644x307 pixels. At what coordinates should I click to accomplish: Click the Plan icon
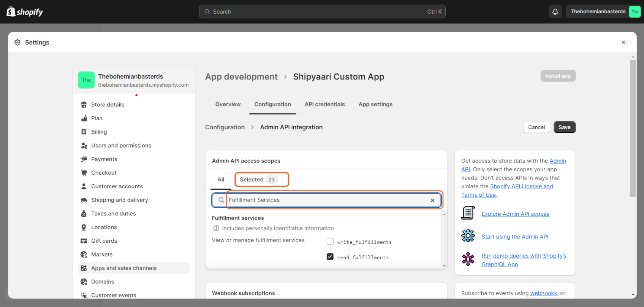(x=84, y=118)
